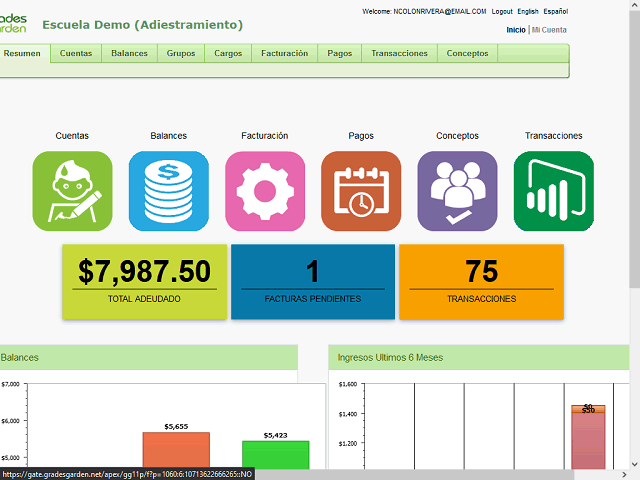
Task: Switch language to Español
Action: point(555,12)
